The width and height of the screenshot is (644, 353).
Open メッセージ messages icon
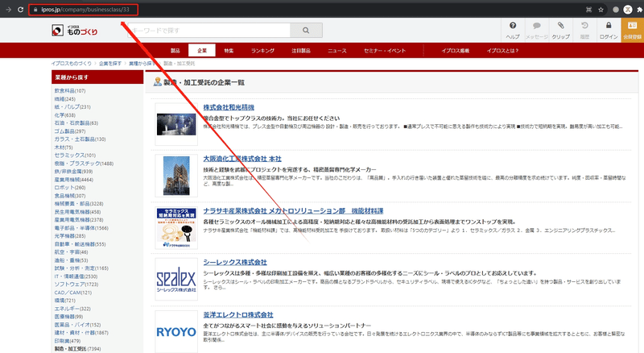[537, 31]
